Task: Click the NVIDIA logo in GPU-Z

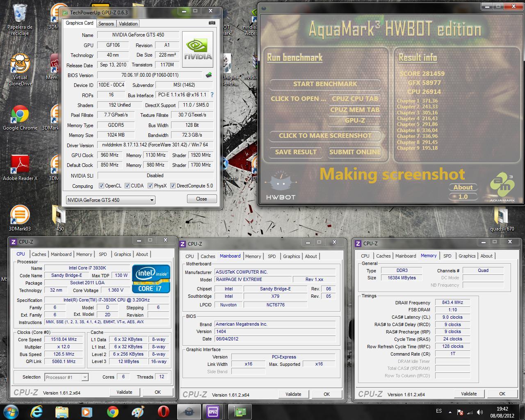Action: point(198,49)
